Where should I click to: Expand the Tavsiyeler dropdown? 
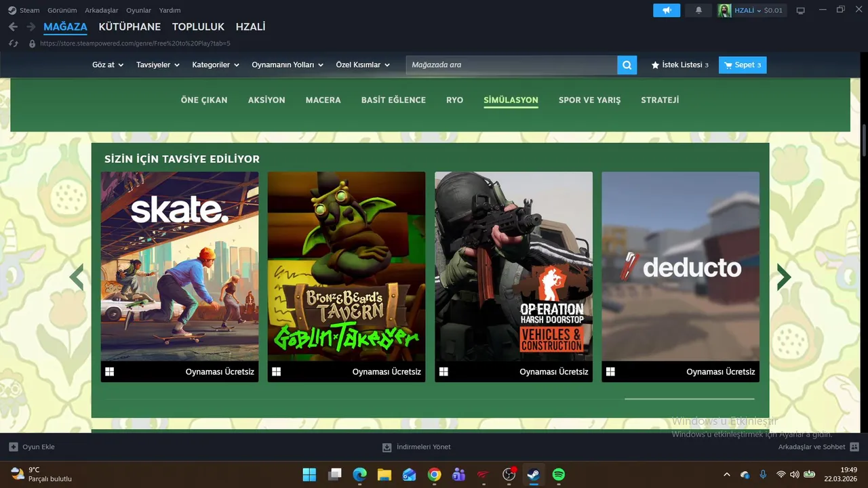(158, 65)
